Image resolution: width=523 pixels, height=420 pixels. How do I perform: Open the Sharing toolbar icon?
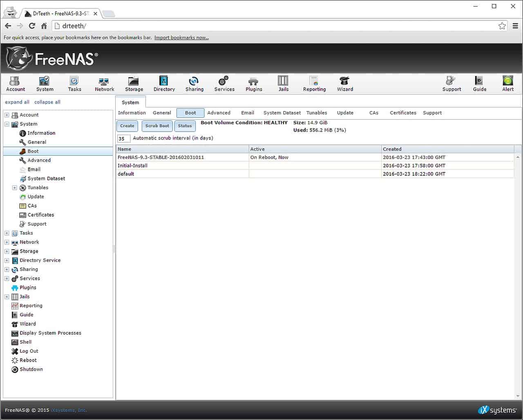(194, 84)
